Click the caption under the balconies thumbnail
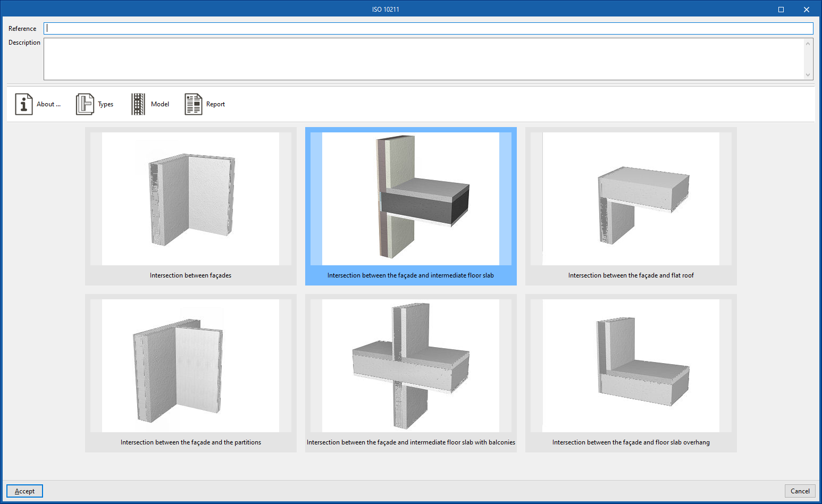The height and width of the screenshot is (504, 822). (x=410, y=442)
